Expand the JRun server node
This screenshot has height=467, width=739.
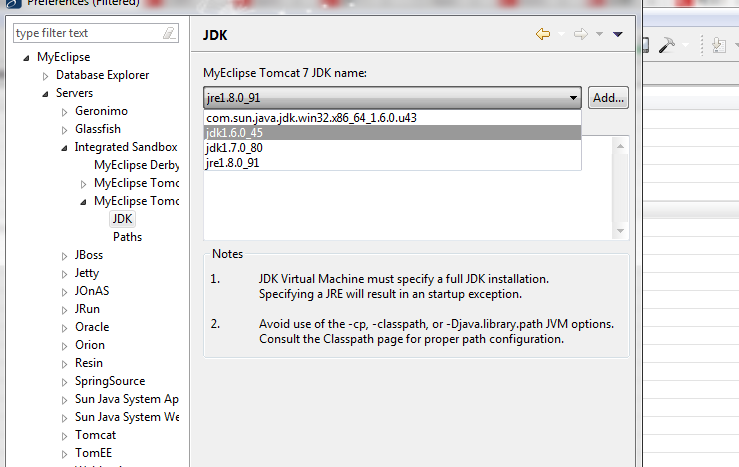point(65,310)
